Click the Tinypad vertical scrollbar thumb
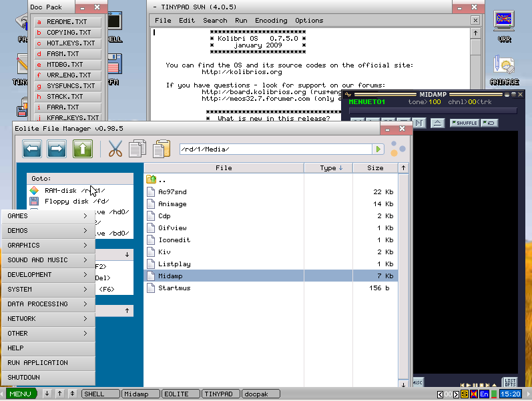The image size is (532, 401). pos(475,47)
